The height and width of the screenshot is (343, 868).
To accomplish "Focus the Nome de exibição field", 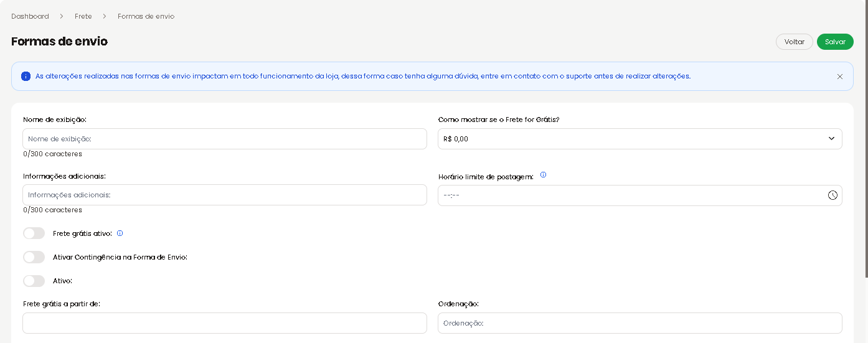I will (225, 139).
